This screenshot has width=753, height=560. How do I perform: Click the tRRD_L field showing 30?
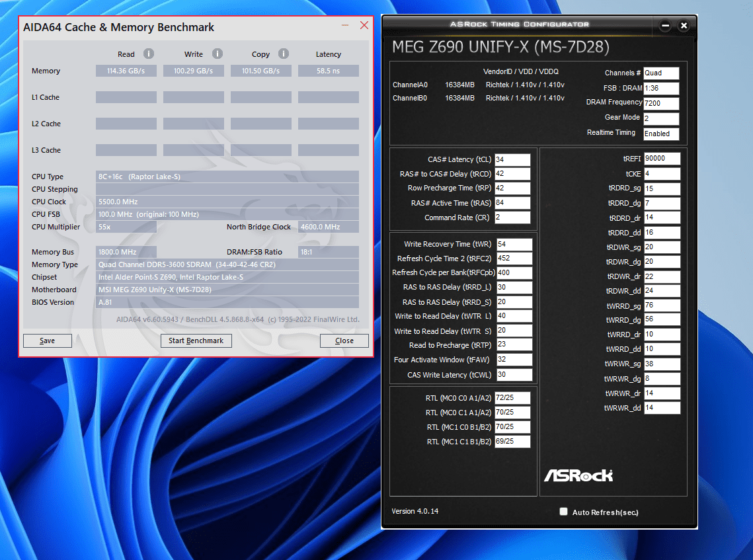click(514, 287)
